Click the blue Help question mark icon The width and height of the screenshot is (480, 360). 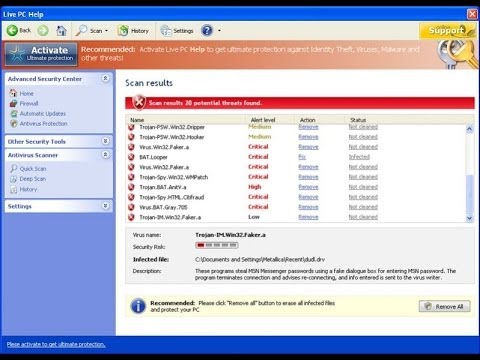click(207, 30)
